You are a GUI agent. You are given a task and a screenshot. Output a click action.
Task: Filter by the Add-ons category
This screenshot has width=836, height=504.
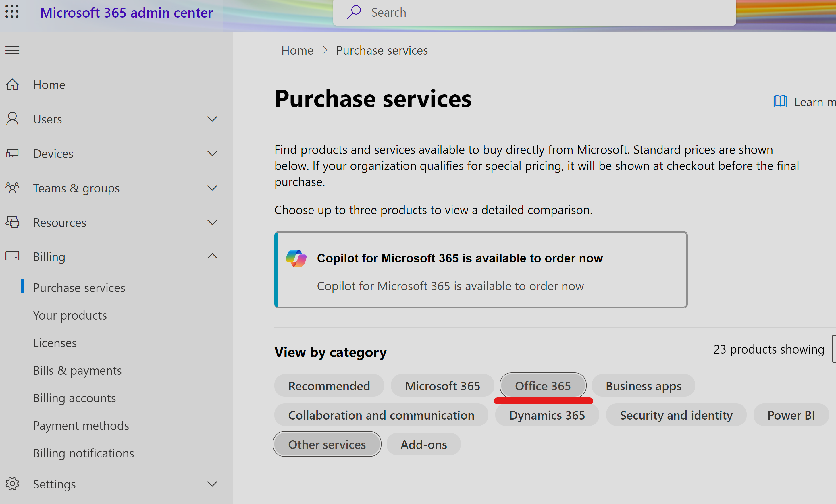coord(423,444)
